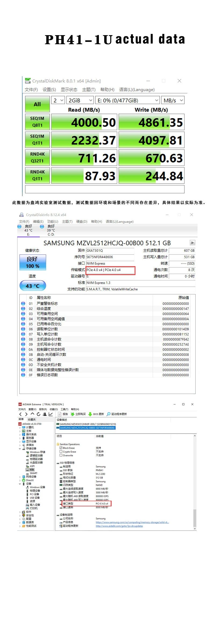215x644 pixels.
Task: Click the next disk arrow in CrystalDiskInfo
Action: [192, 243]
